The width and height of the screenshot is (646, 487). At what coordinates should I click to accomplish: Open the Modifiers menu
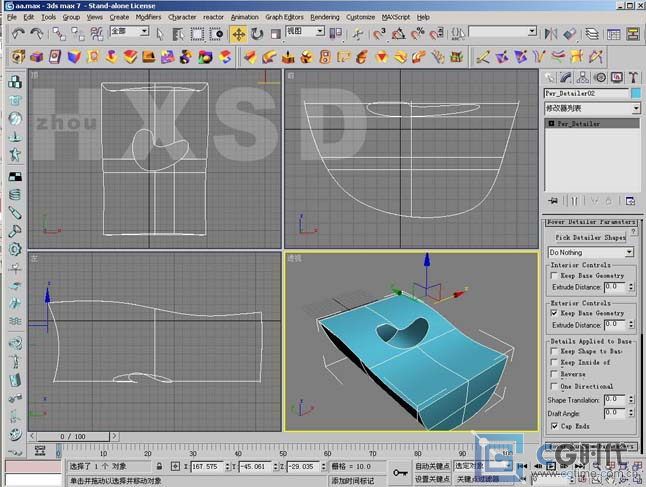click(148, 17)
